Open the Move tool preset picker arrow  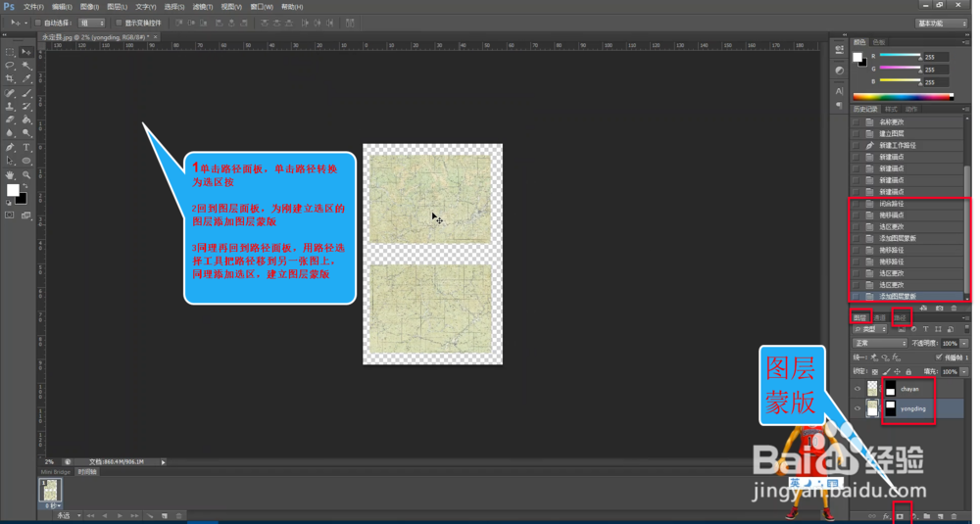click(x=25, y=24)
